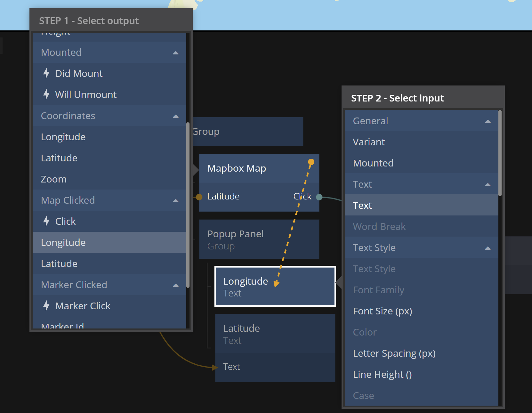Click the Latitude input port dot on Mapbox Map
The height and width of the screenshot is (413, 532).
click(199, 197)
